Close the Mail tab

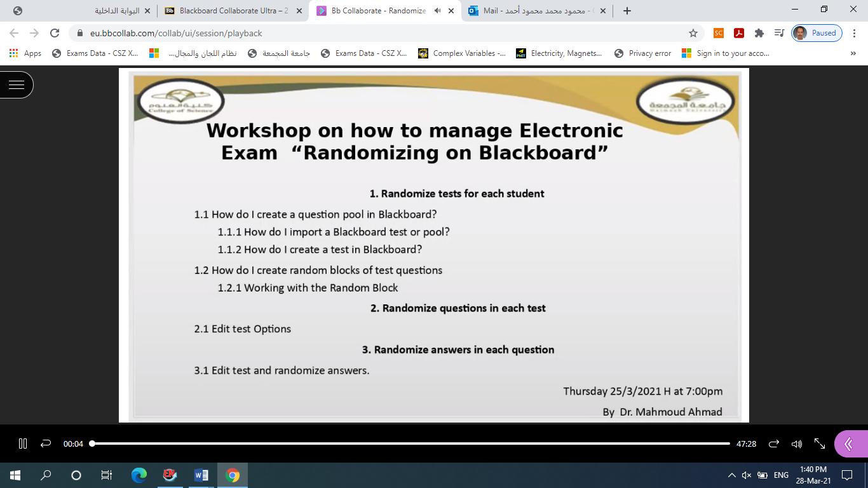pos(603,11)
